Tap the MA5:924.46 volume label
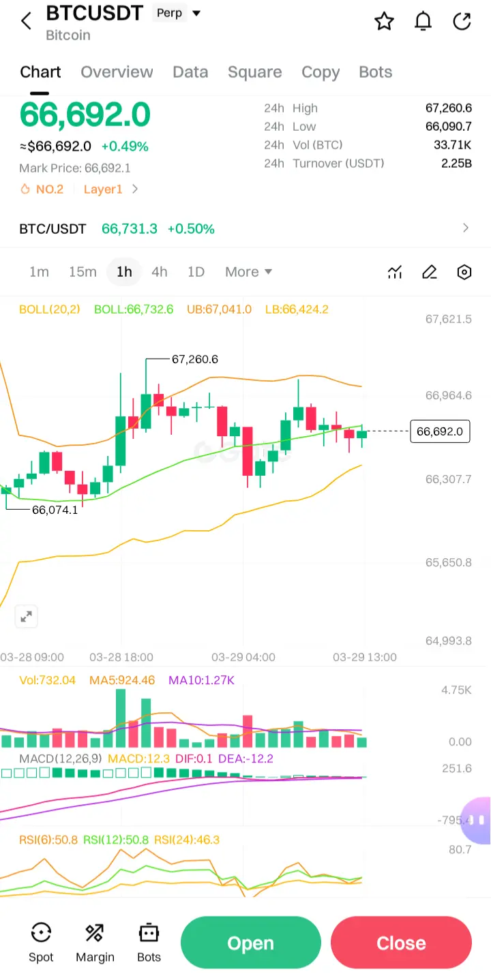The height and width of the screenshot is (980, 491). pos(123,680)
